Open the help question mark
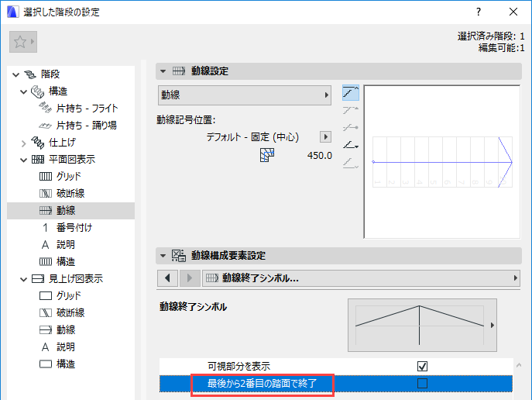532x400 pixels. (479, 12)
